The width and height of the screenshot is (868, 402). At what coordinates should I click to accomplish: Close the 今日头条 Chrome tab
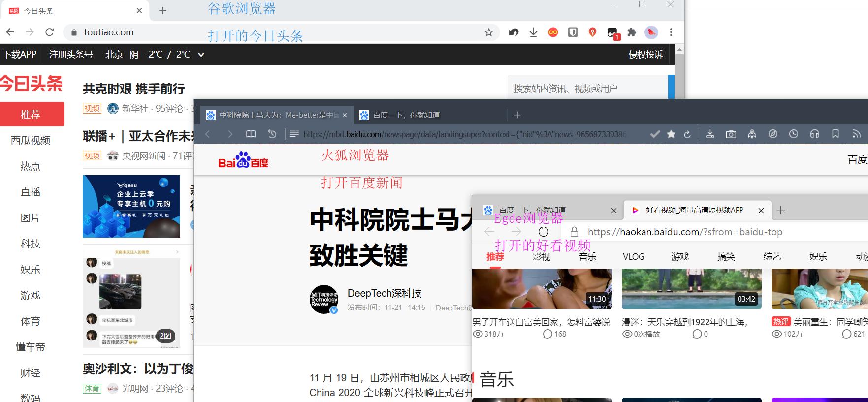pyautogui.click(x=139, y=10)
